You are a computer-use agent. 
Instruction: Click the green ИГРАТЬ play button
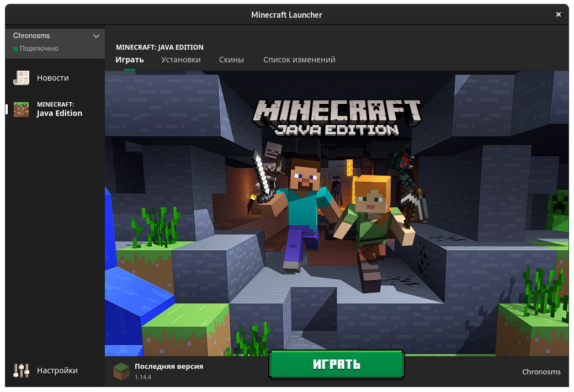[337, 364]
